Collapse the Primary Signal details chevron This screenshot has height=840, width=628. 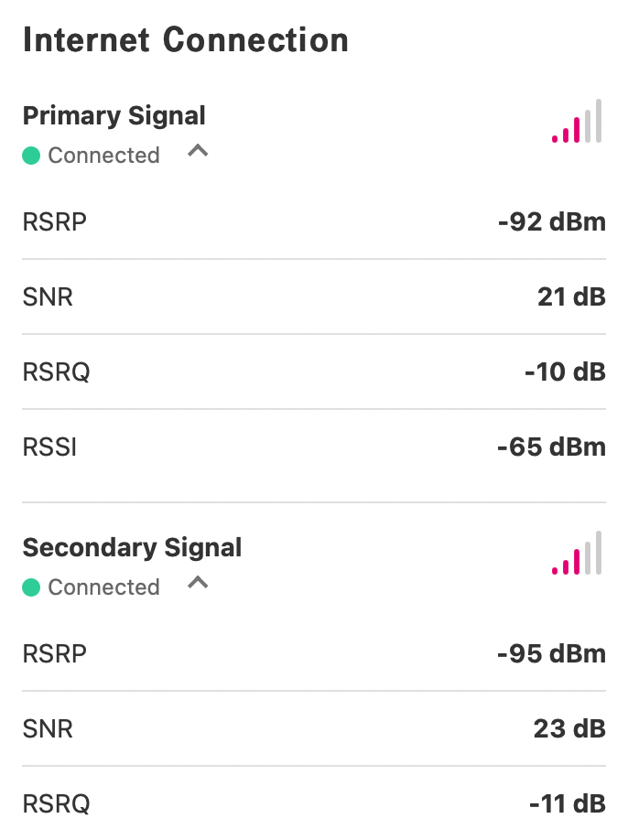coord(198,151)
